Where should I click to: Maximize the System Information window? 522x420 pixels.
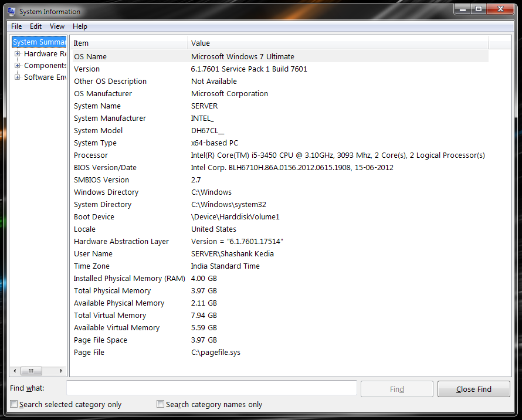[479, 9]
